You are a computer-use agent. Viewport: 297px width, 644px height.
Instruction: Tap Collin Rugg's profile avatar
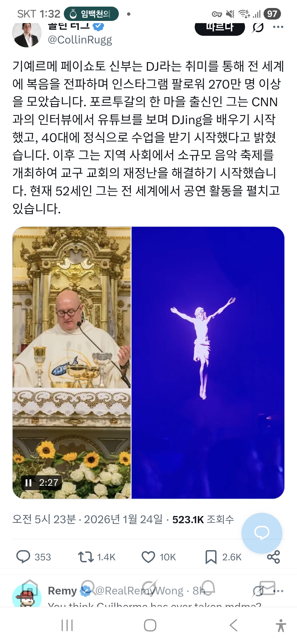click(27, 34)
